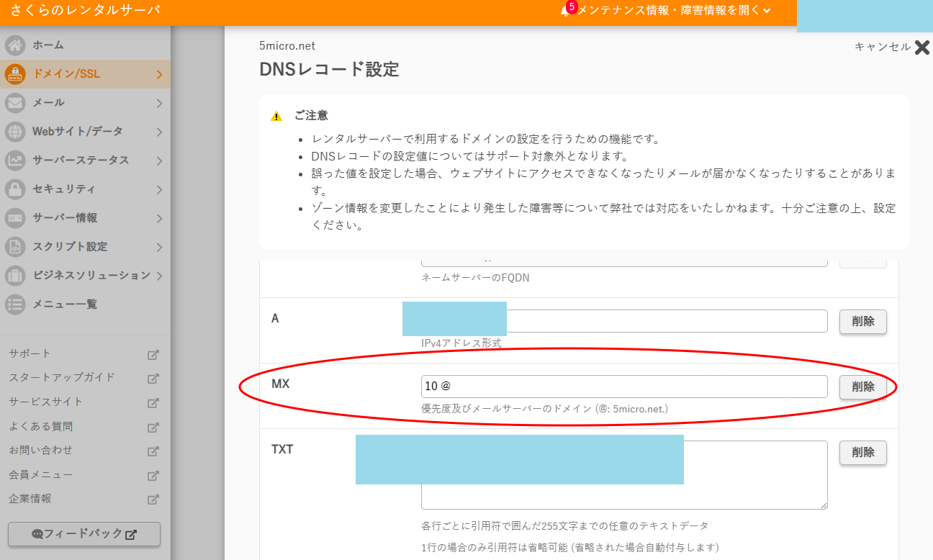Open the サポート external link
The image size is (933, 560).
coord(30,353)
